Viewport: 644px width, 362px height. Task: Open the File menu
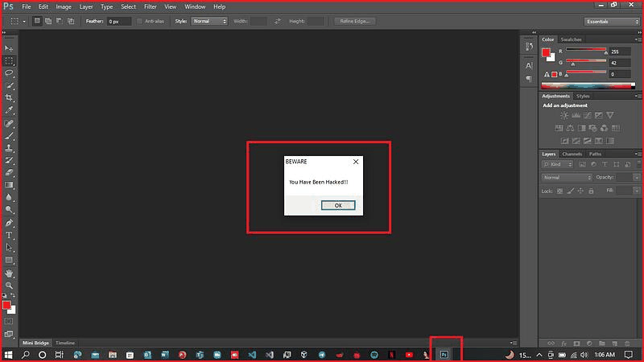point(27,6)
